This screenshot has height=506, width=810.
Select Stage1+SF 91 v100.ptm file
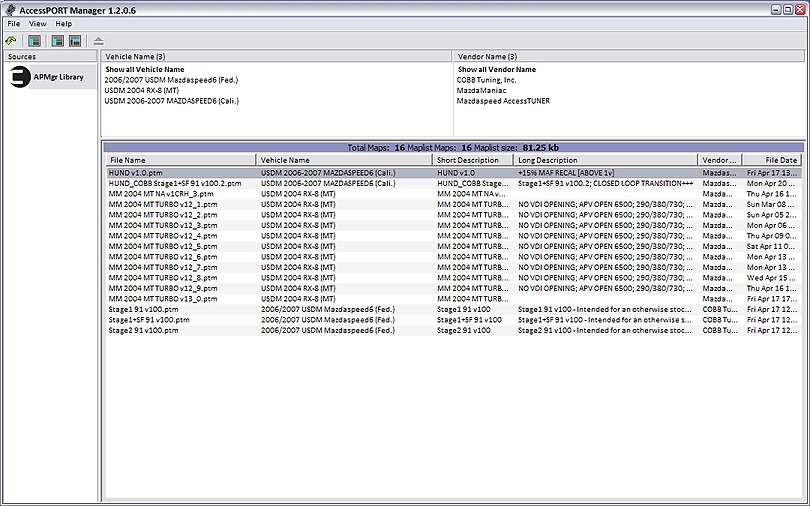[x=149, y=320]
